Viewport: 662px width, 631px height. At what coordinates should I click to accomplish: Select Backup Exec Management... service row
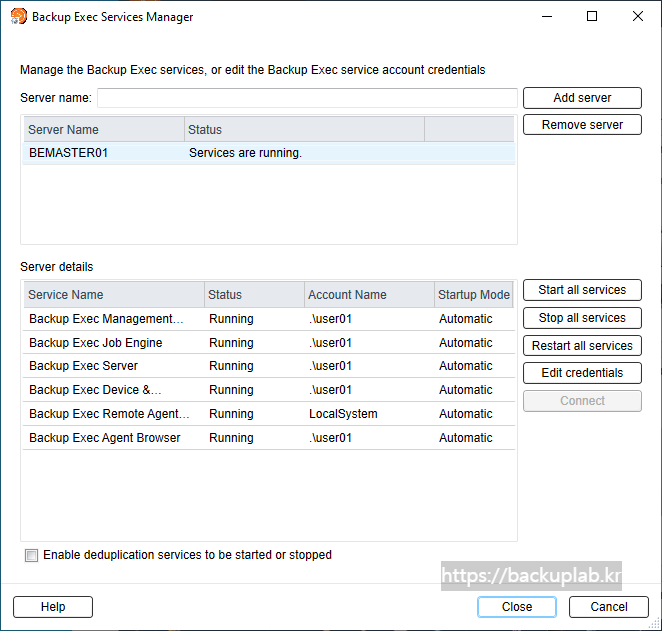point(269,319)
